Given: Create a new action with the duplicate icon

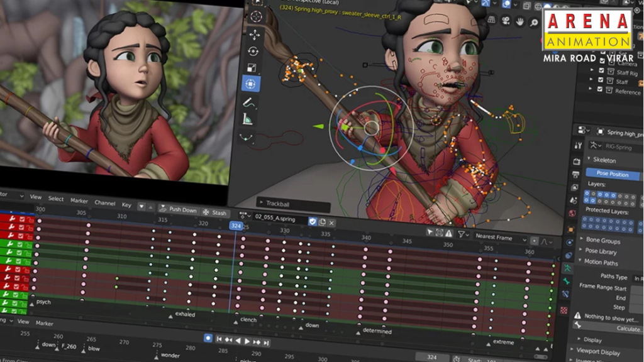Looking at the screenshot, I should point(322,222).
